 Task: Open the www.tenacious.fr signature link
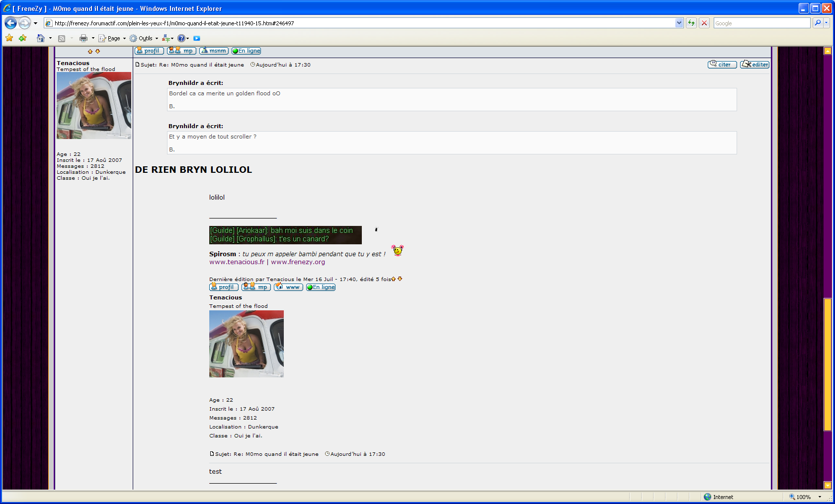237,262
